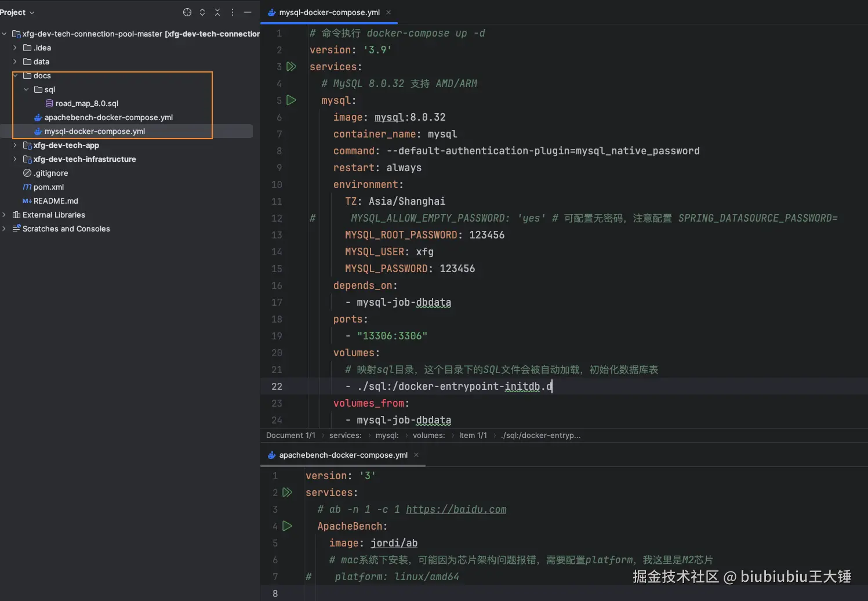Click the './sql:/docker-entryp...' breadcrumb

click(x=541, y=435)
